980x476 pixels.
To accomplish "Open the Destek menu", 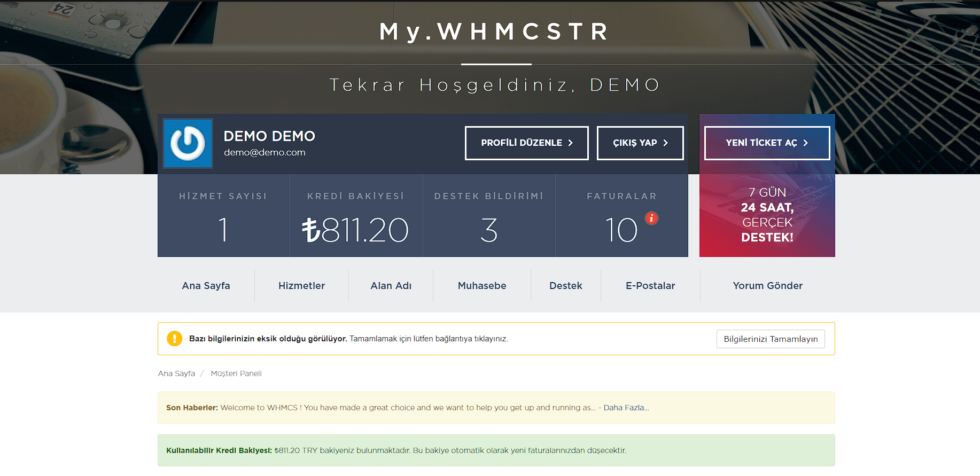I will [565, 286].
